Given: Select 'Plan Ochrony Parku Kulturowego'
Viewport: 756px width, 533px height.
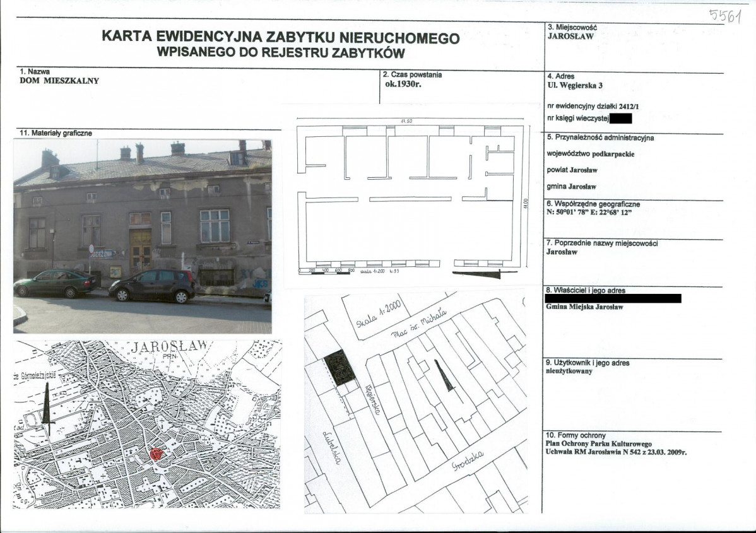Looking at the screenshot, I should click(x=599, y=443).
